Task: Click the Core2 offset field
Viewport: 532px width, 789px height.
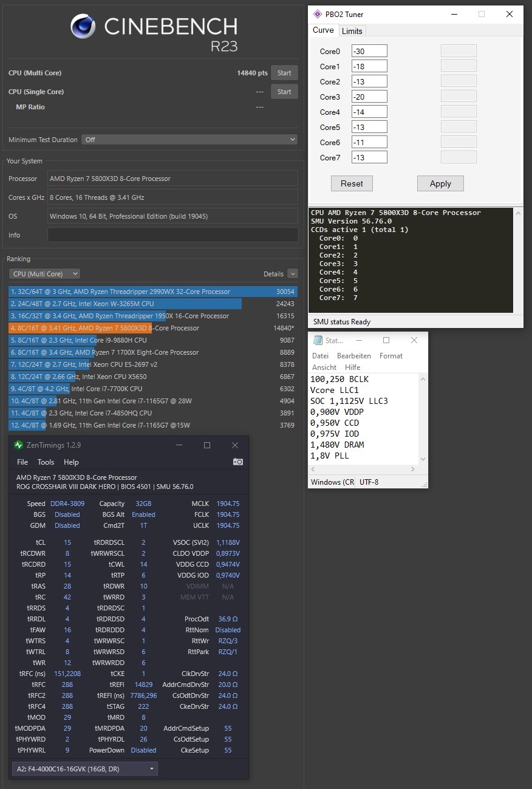Action: (x=369, y=81)
